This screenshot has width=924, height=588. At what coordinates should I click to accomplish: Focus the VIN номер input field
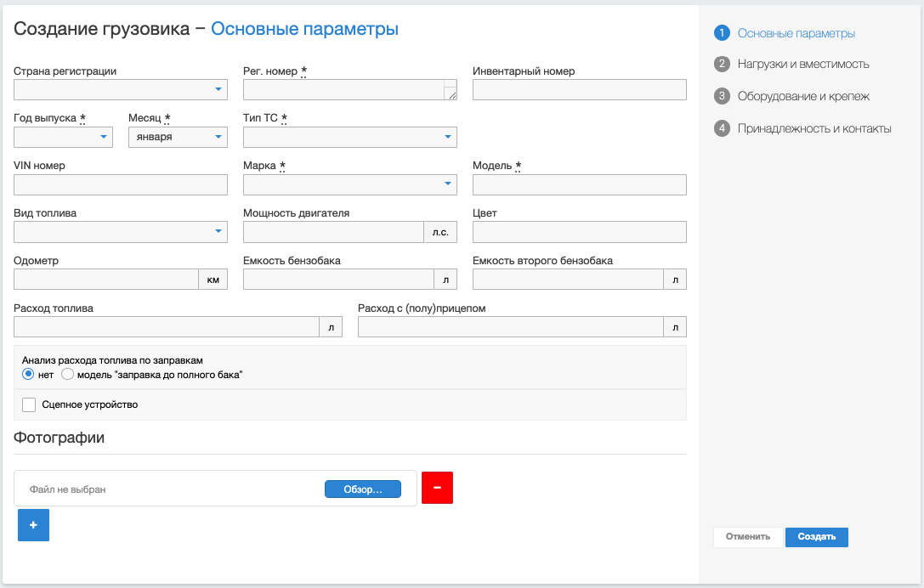(x=121, y=184)
